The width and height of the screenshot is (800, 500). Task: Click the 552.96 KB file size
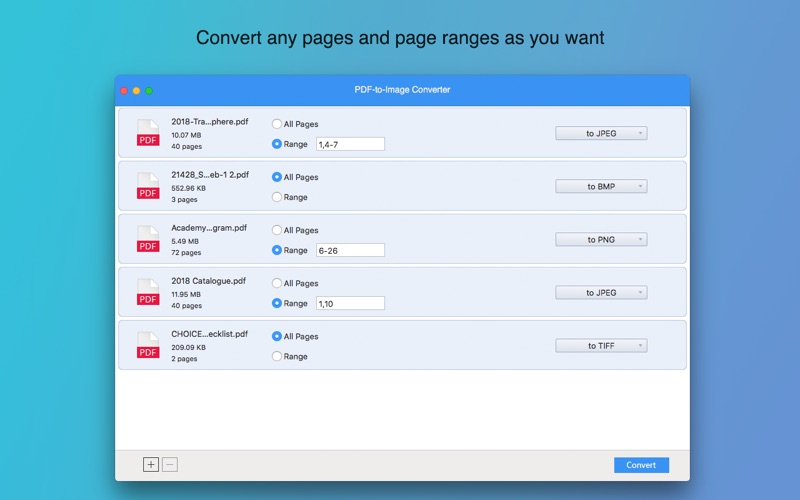189,188
